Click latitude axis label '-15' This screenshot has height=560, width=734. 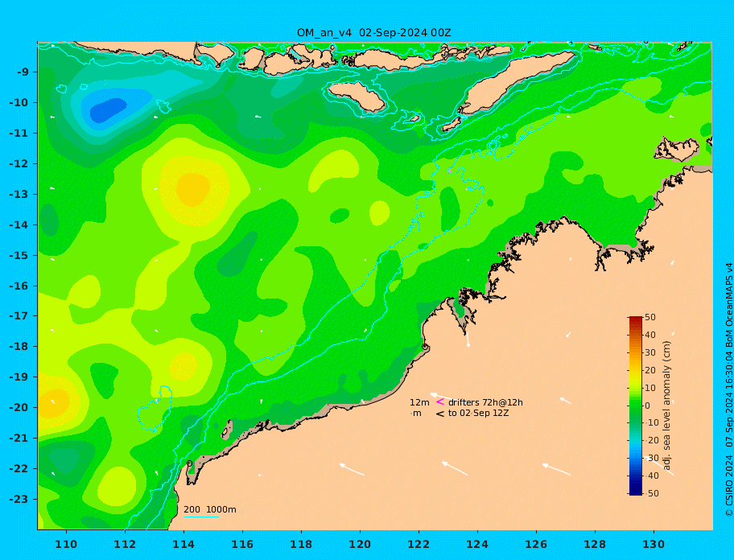pyautogui.click(x=19, y=255)
